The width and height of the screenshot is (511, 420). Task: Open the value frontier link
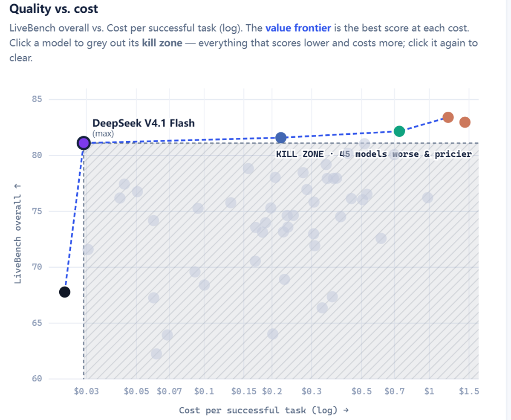pyautogui.click(x=298, y=28)
